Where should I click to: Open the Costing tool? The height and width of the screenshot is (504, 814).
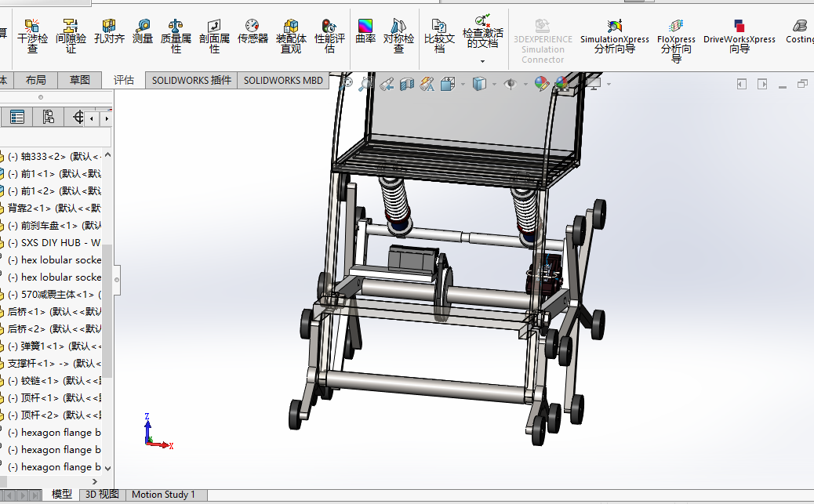point(800,31)
